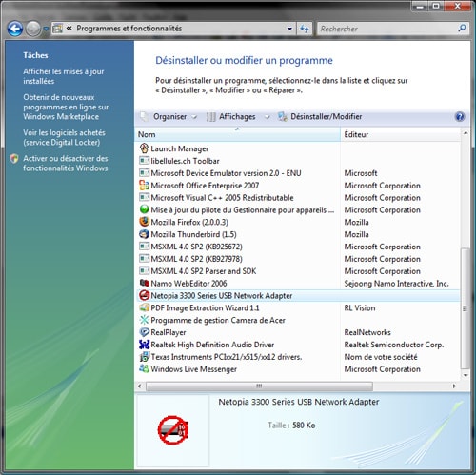
Task: Select Realtek High Definition Audio Driver icon
Action: (x=144, y=345)
